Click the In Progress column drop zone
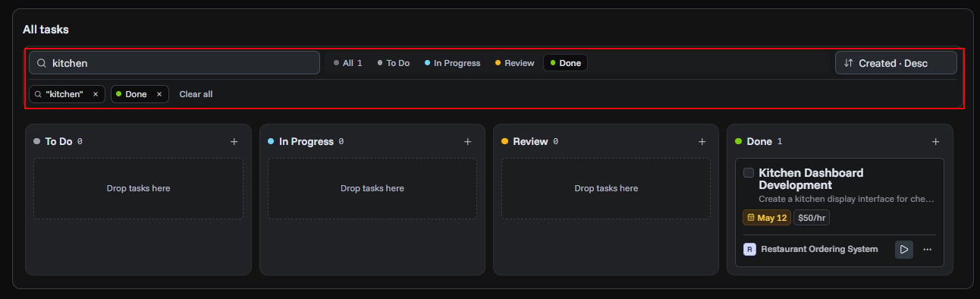980x299 pixels. [x=372, y=188]
